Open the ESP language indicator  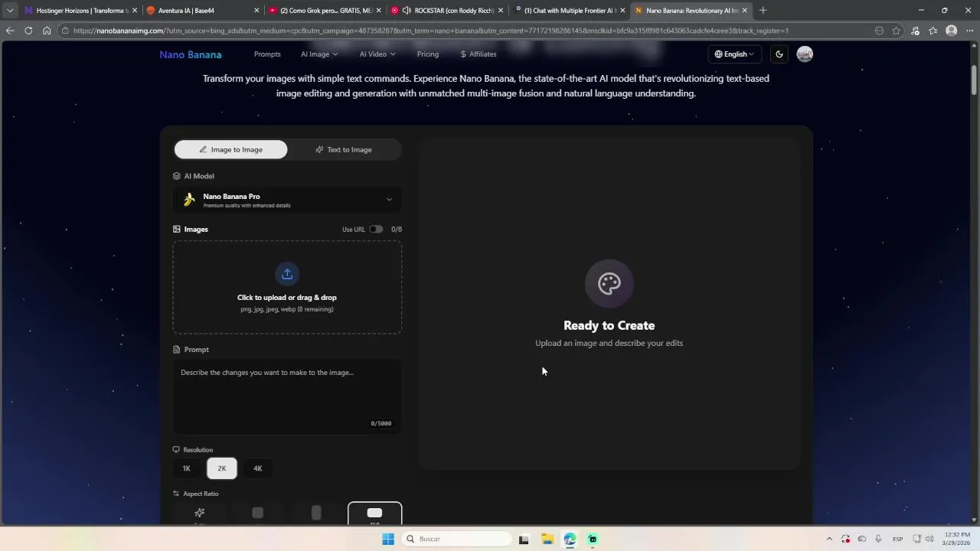click(x=897, y=539)
